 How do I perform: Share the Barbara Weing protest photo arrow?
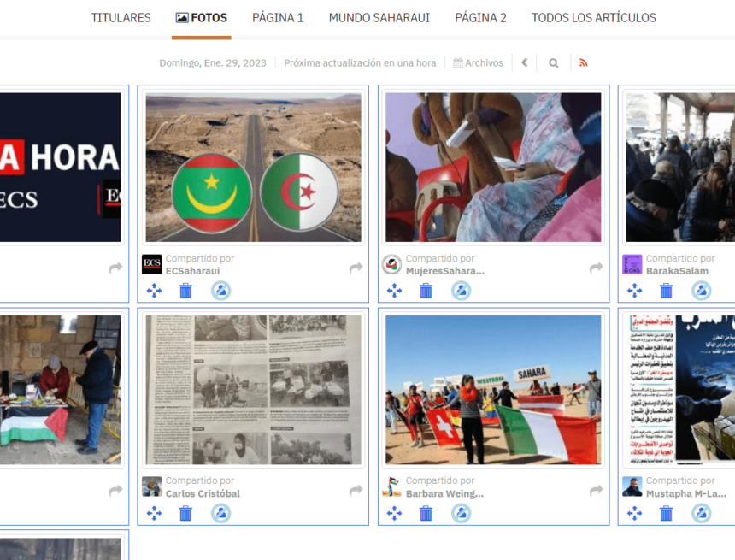(596, 491)
